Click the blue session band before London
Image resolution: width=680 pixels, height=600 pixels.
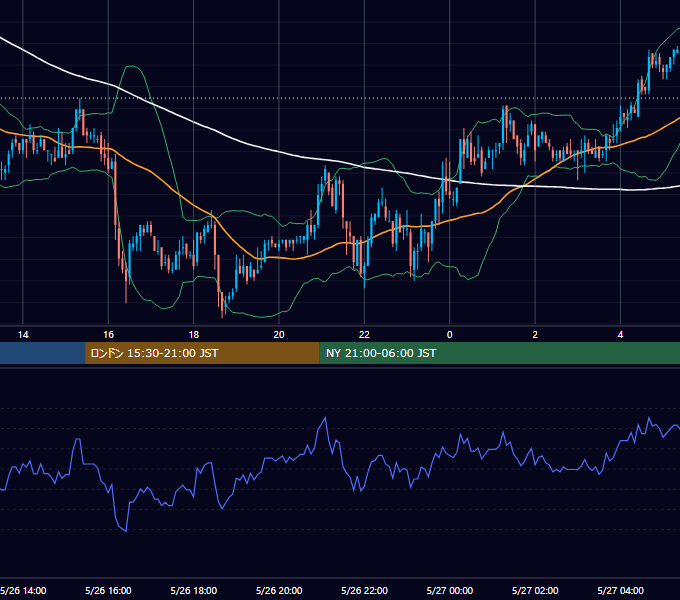[42, 353]
